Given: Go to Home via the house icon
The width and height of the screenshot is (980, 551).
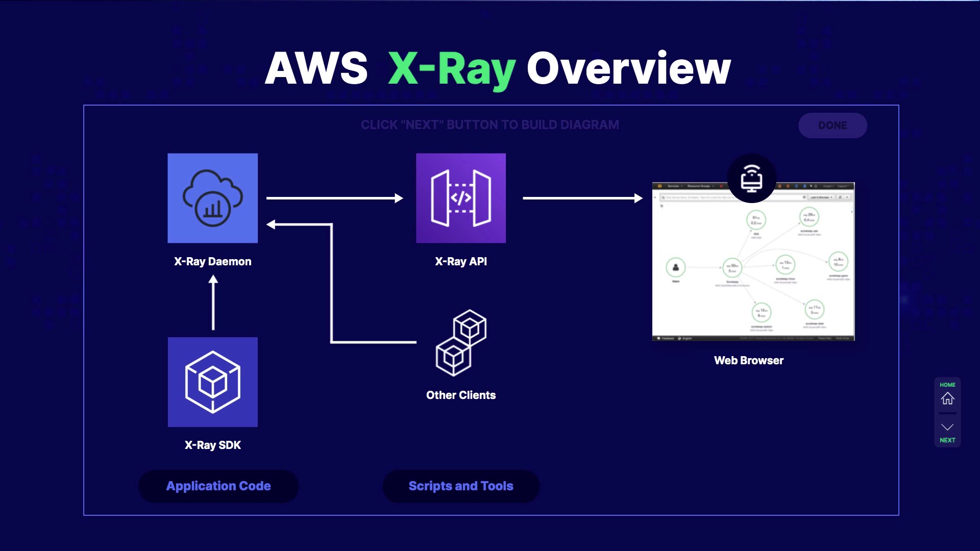Looking at the screenshot, I should [947, 398].
